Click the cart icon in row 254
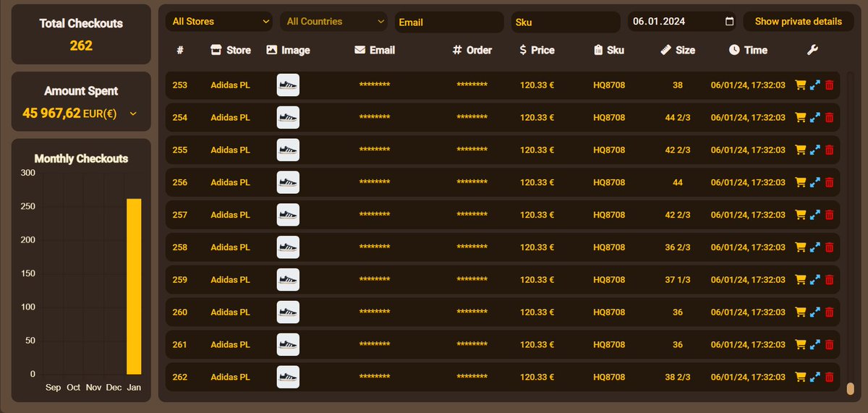 point(800,118)
